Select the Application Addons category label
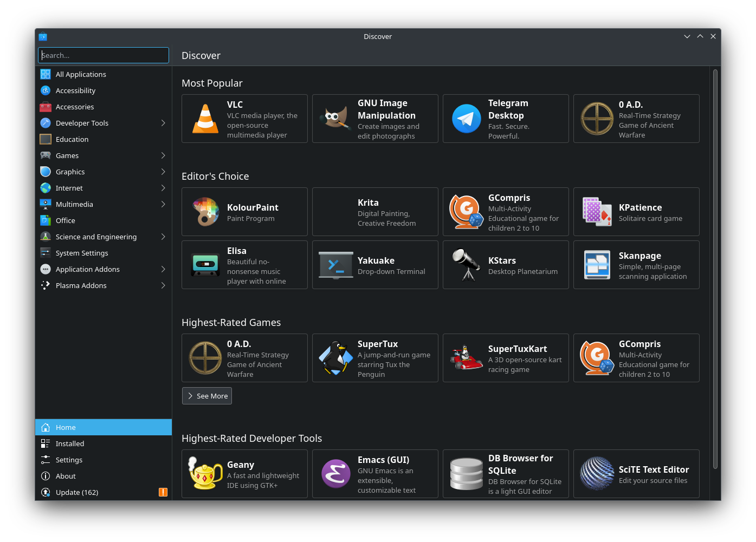This screenshot has width=756, height=542. tap(88, 269)
